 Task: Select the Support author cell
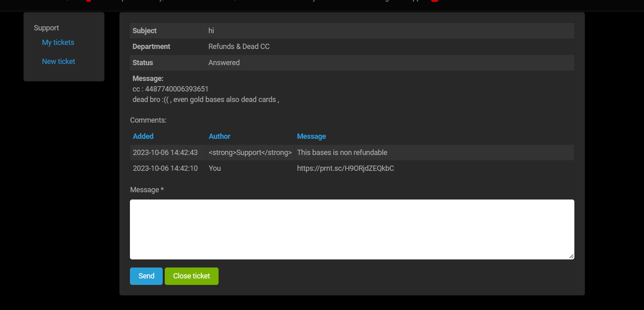click(x=250, y=153)
